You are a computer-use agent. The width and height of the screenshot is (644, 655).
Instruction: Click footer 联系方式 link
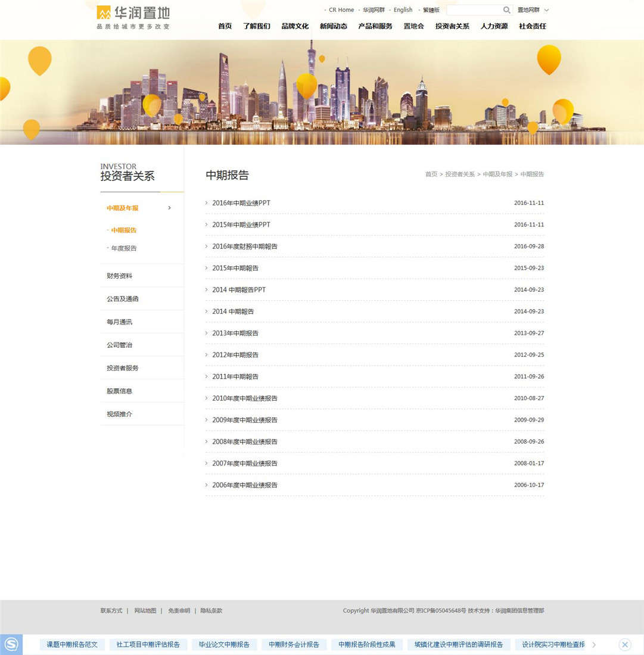[x=111, y=610]
